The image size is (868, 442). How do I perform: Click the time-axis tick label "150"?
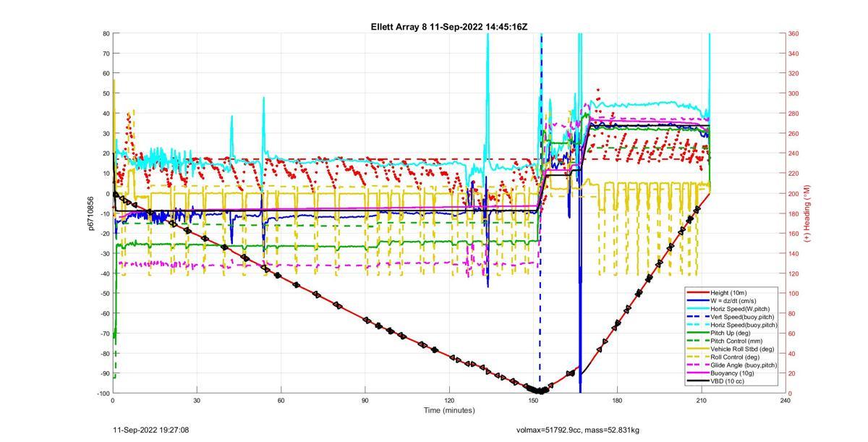pyautogui.click(x=533, y=400)
